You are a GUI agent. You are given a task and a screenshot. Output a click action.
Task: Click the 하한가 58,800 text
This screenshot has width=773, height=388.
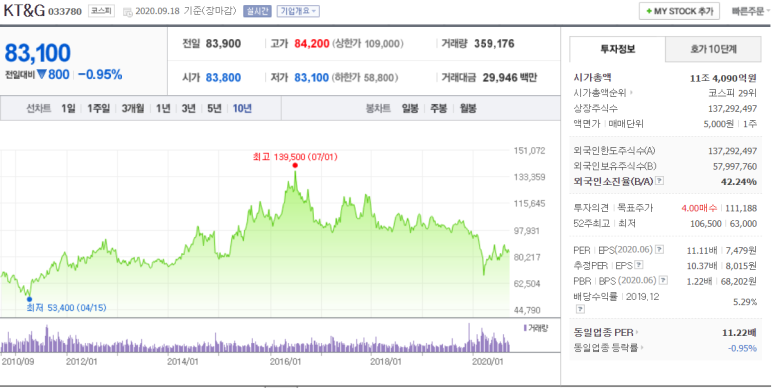click(365, 77)
